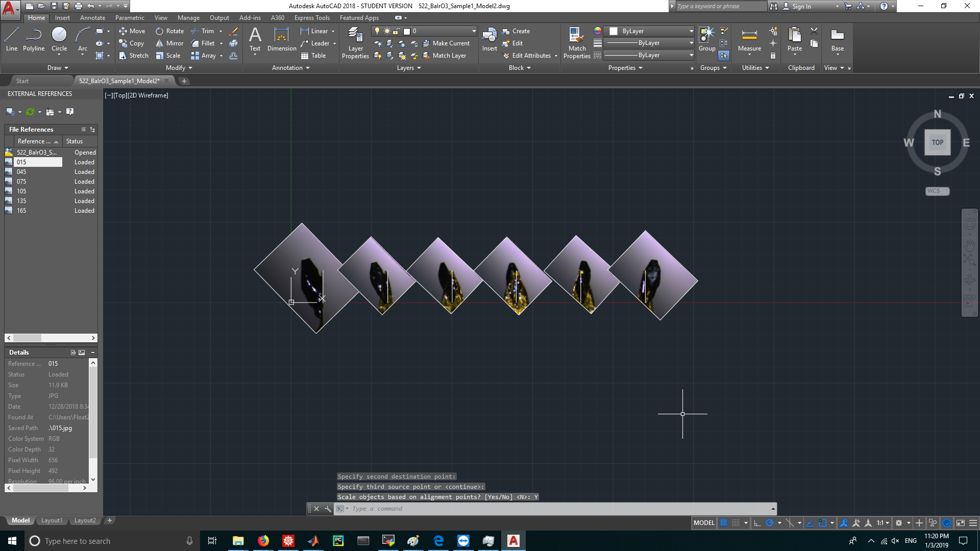Toggle ortho mode in status bar
The height and width of the screenshot is (551, 980).
757,523
